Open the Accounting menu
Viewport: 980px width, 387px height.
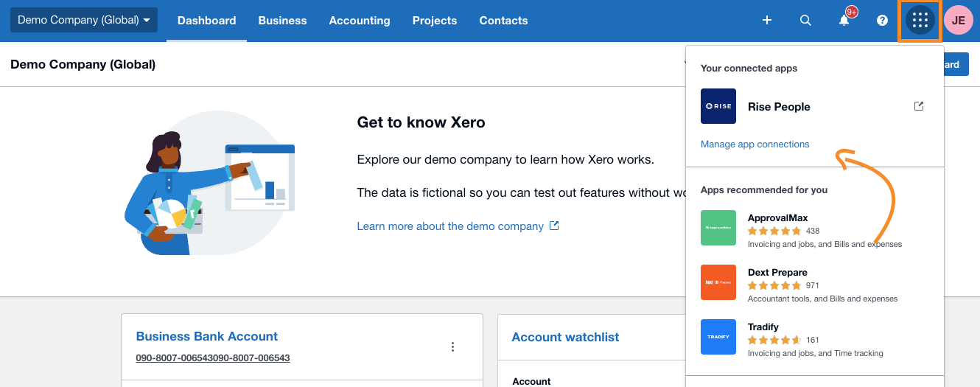pyautogui.click(x=360, y=21)
